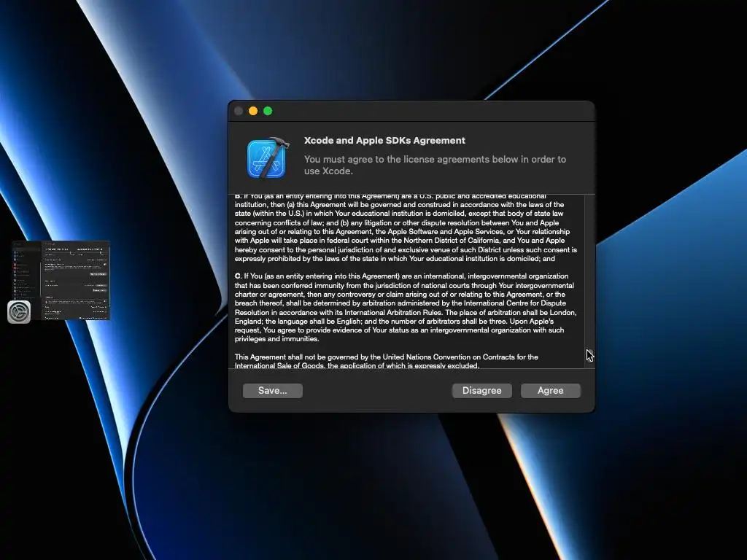
Task: Click the green zoom button of the dialog
Action: click(x=268, y=111)
